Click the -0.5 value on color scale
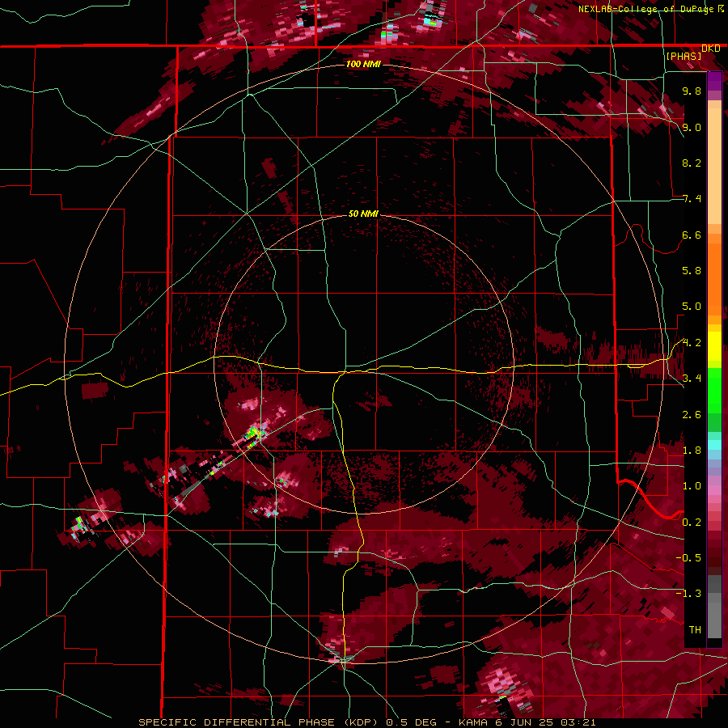This screenshot has height=728, width=728. point(688,558)
